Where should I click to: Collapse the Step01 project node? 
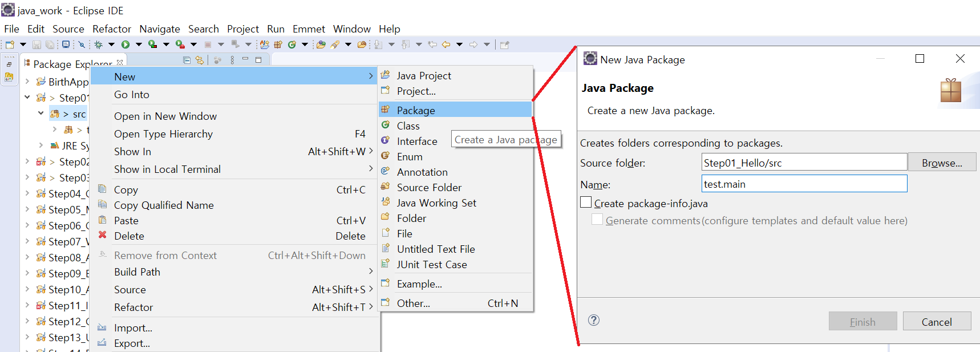27,98
